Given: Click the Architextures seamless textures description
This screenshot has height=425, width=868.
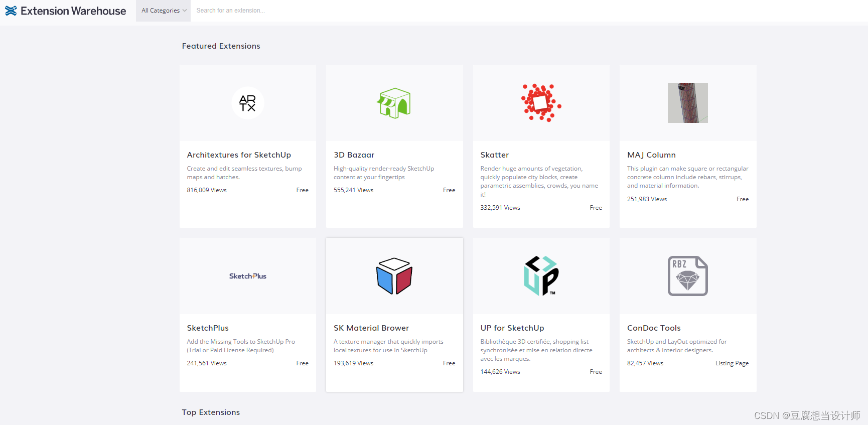Looking at the screenshot, I should pyautogui.click(x=244, y=173).
